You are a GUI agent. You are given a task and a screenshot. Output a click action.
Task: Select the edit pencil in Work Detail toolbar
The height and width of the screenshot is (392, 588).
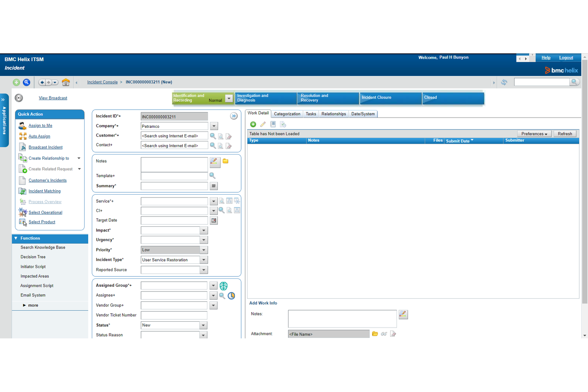click(263, 124)
